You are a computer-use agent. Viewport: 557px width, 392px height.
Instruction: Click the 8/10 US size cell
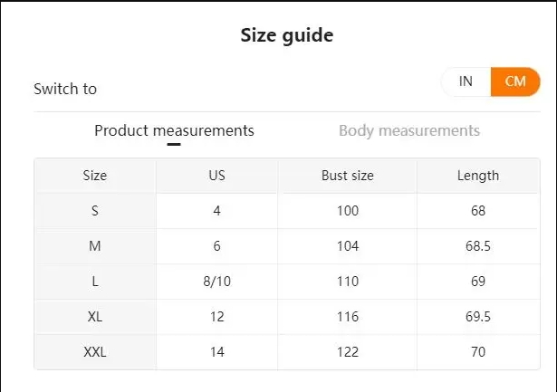click(216, 282)
